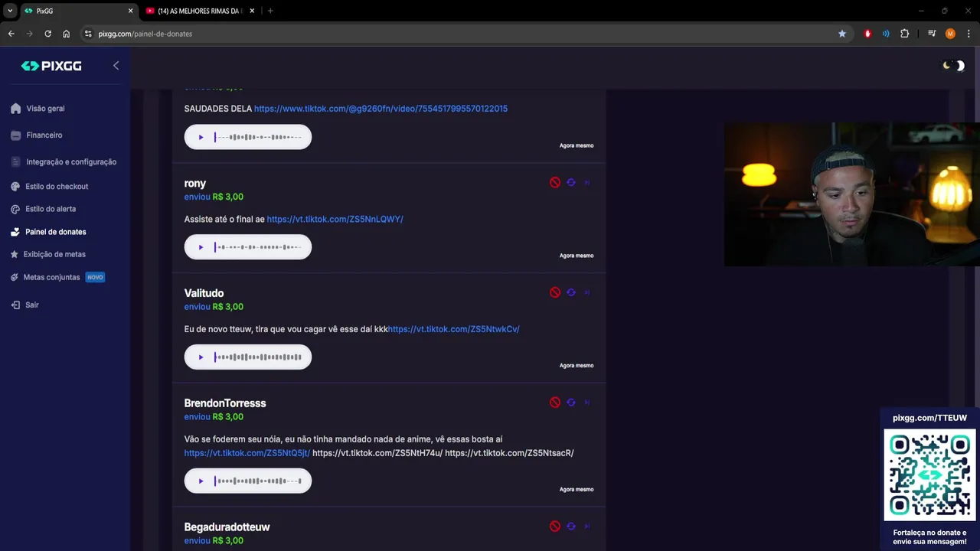Click the Begaduradotteuw donor name
980x551 pixels.
pos(227,527)
